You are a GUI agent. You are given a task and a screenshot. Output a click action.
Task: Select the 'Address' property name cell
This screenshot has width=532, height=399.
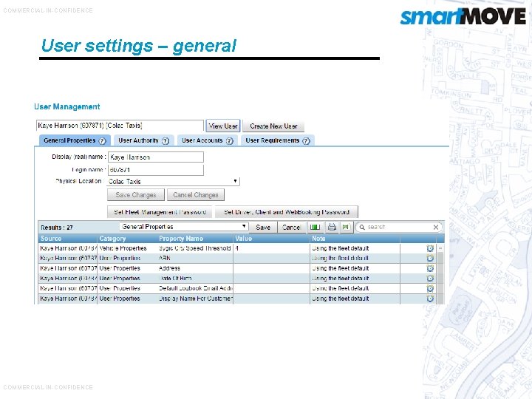click(195, 268)
